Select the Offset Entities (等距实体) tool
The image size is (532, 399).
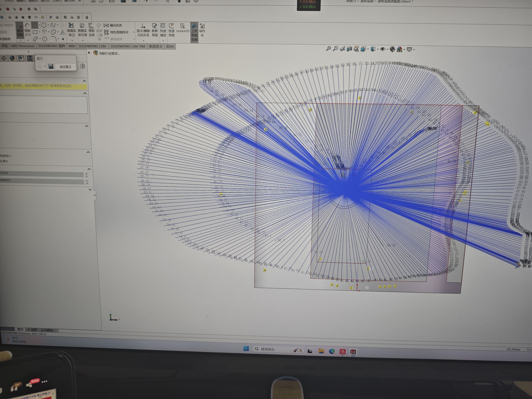[91, 26]
